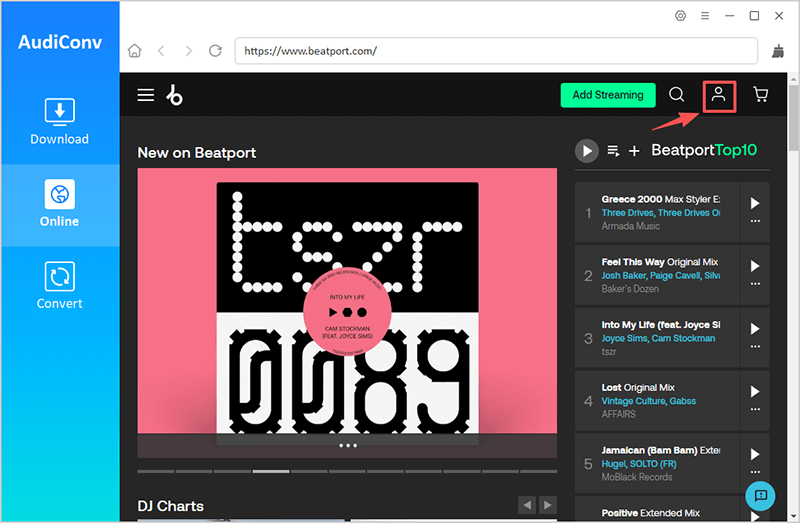The width and height of the screenshot is (800, 523).
Task: Open AFFAIRS label link
Action: pyautogui.click(x=618, y=414)
